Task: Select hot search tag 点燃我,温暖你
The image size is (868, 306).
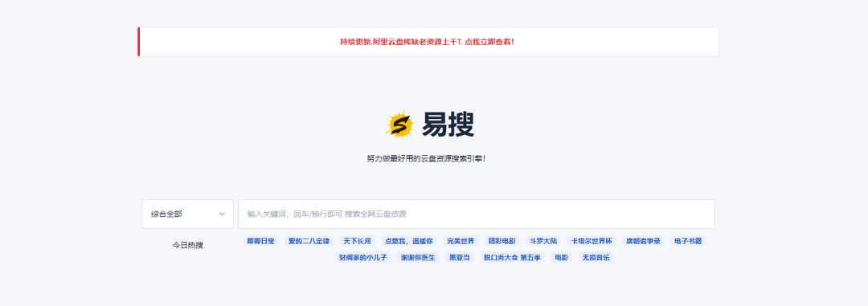Action: [409, 241]
